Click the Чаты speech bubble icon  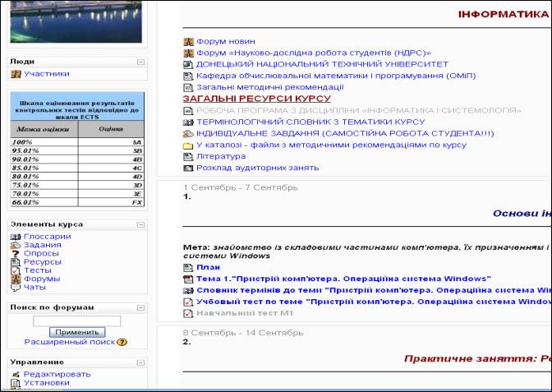[x=16, y=288]
